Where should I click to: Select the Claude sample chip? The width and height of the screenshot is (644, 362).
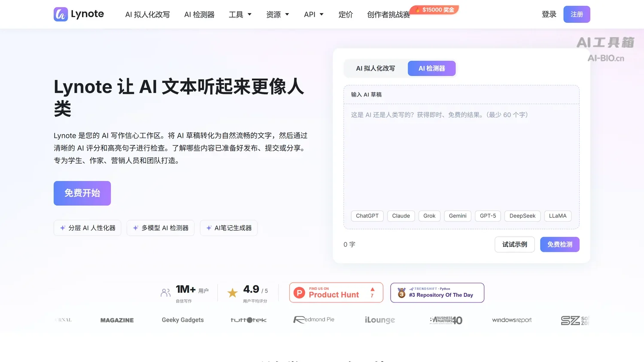[x=401, y=216]
